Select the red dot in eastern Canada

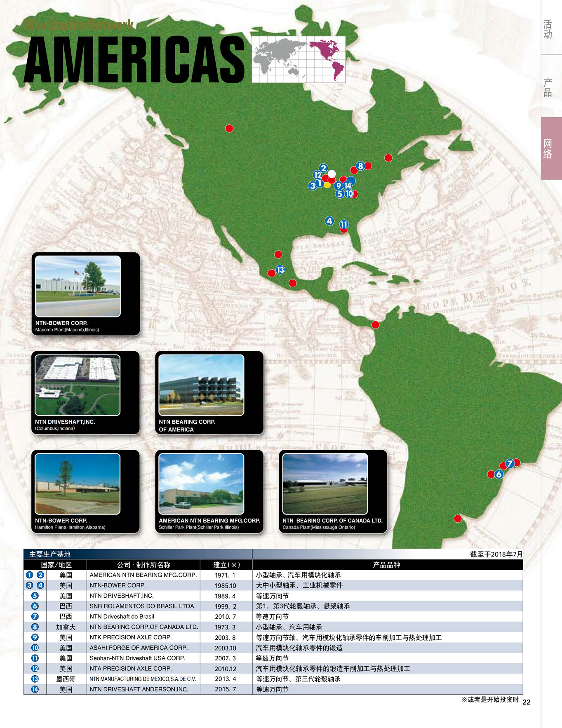(388, 157)
